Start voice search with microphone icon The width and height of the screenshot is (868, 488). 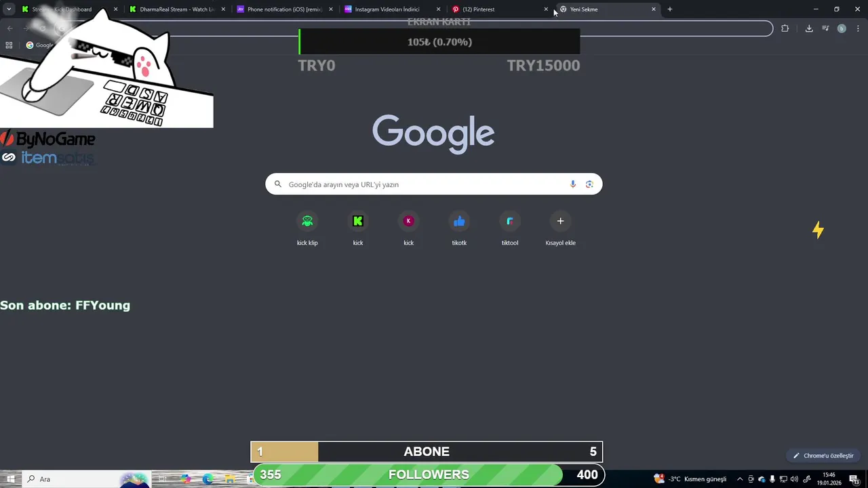click(573, 184)
